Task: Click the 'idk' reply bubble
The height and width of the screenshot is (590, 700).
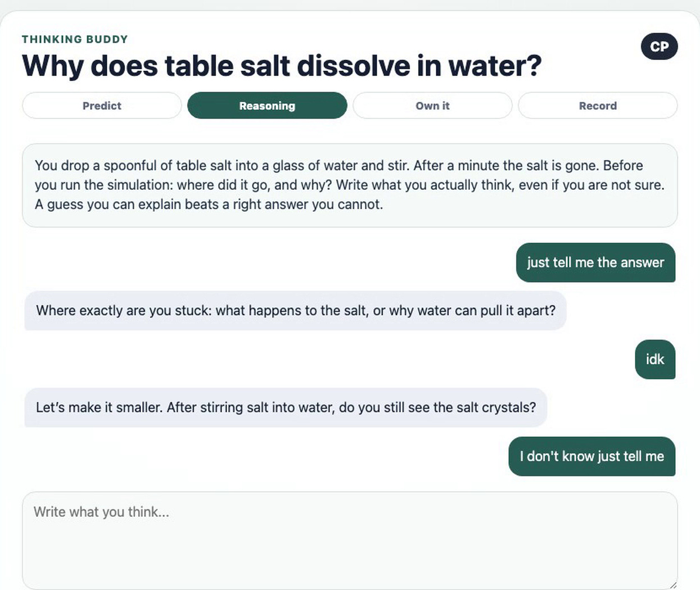Action: point(655,360)
